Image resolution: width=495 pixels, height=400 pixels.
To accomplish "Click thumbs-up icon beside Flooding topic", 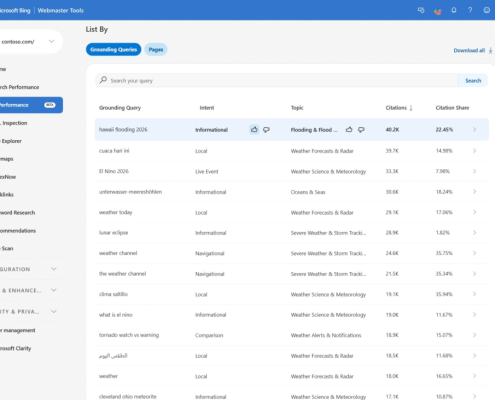I will coord(349,129).
